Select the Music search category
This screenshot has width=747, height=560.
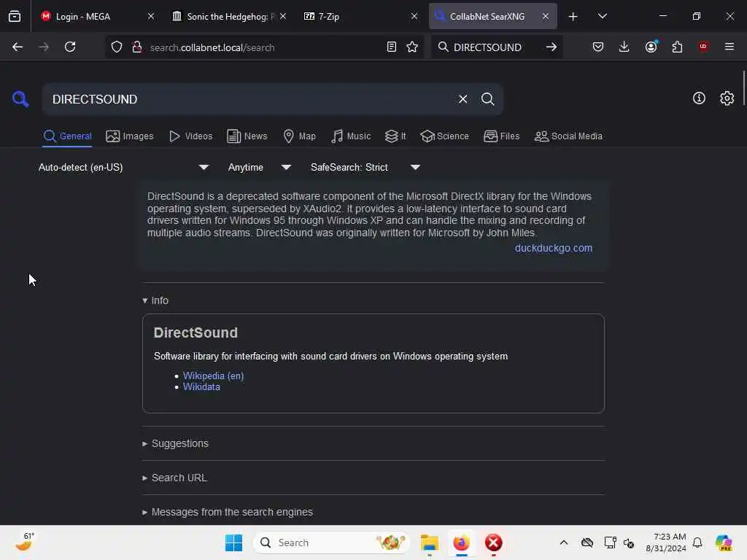click(x=351, y=136)
